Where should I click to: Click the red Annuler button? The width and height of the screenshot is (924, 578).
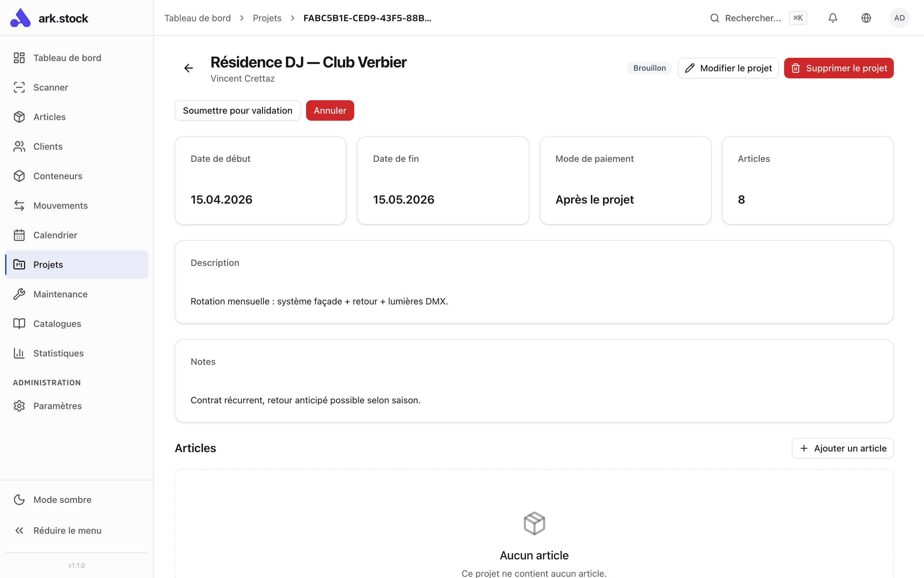[x=330, y=110]
